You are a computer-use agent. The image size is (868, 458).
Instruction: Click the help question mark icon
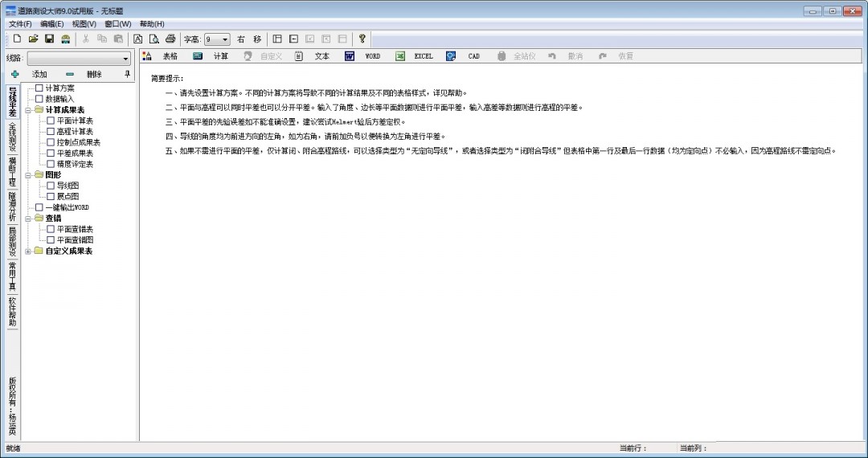(x=362, y=39)
